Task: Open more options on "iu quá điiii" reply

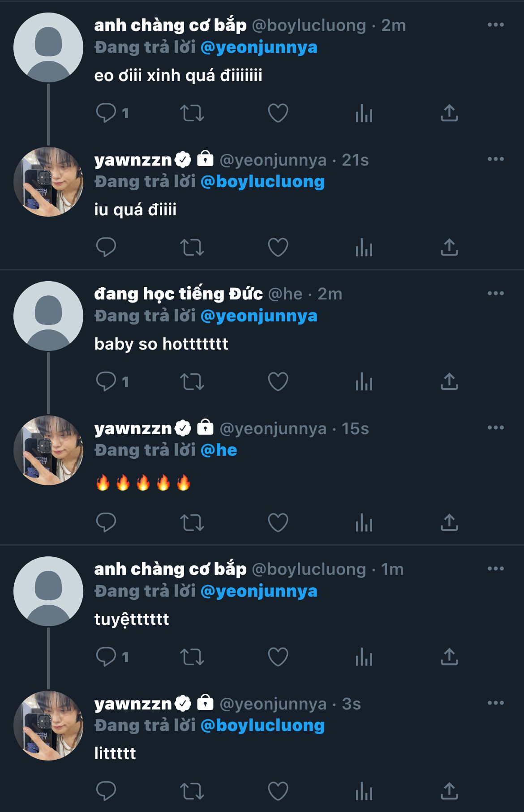Action: [x=495, y=159]
